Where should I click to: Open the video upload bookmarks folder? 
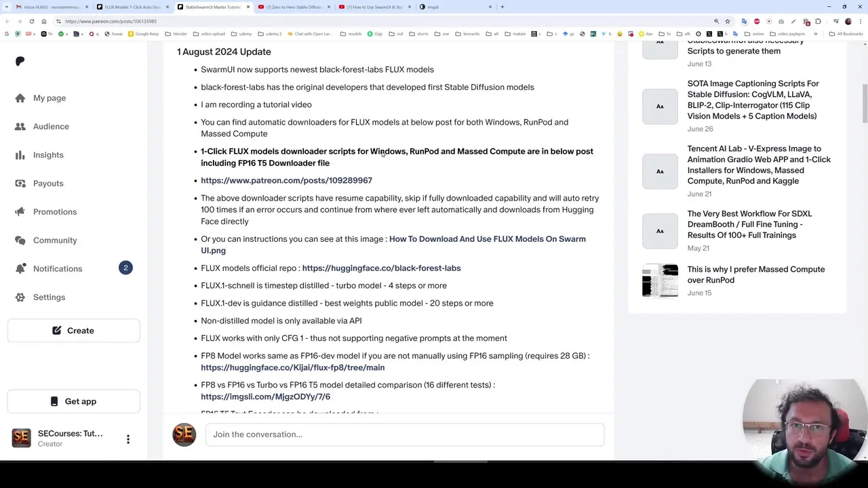pyautogui.click(x=209, y=34)
